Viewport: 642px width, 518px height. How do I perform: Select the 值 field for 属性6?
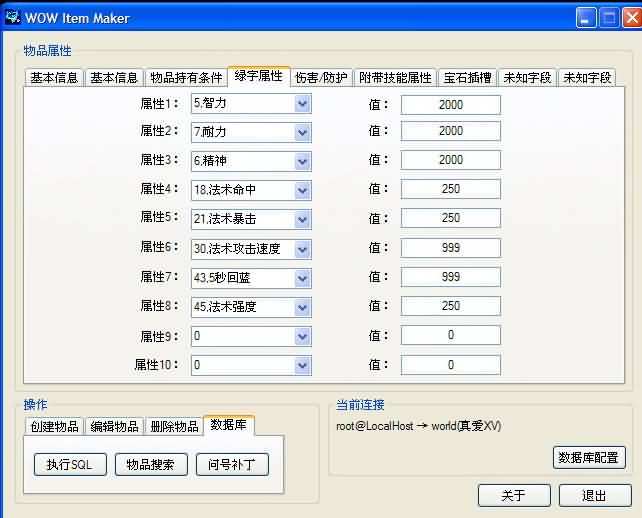pyautogui.click(x=450, y=248)
